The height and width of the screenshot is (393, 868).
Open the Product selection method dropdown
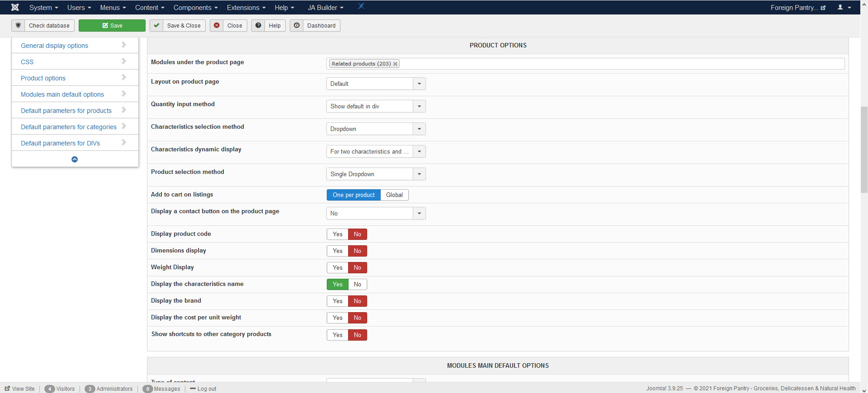(x=376, y=174)
